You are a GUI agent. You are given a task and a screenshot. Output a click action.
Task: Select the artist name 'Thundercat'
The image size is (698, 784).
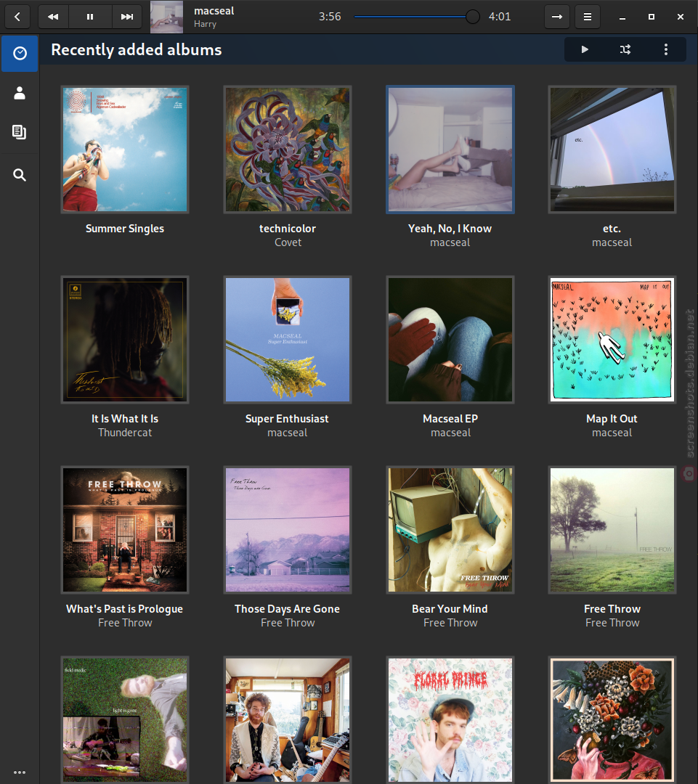tap(125, 433)
